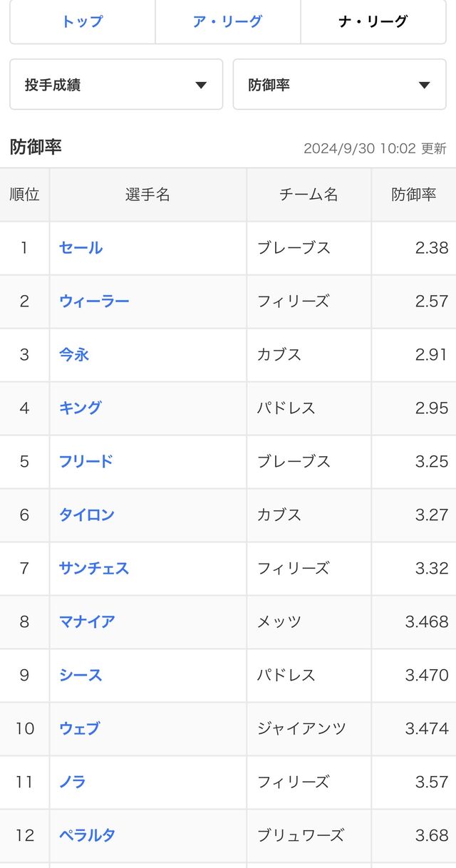The height and width of the screenshot is (868, 456).
Task: Open player セール's page
Action: coord(81,248)
